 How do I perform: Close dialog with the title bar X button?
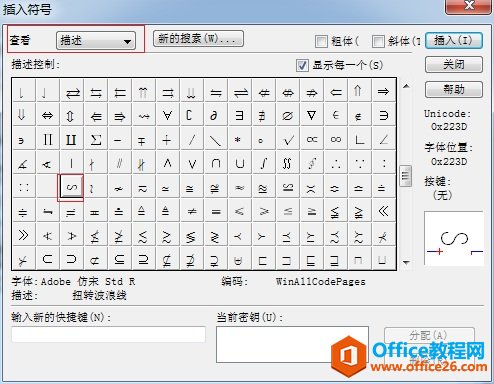(469, 6)
